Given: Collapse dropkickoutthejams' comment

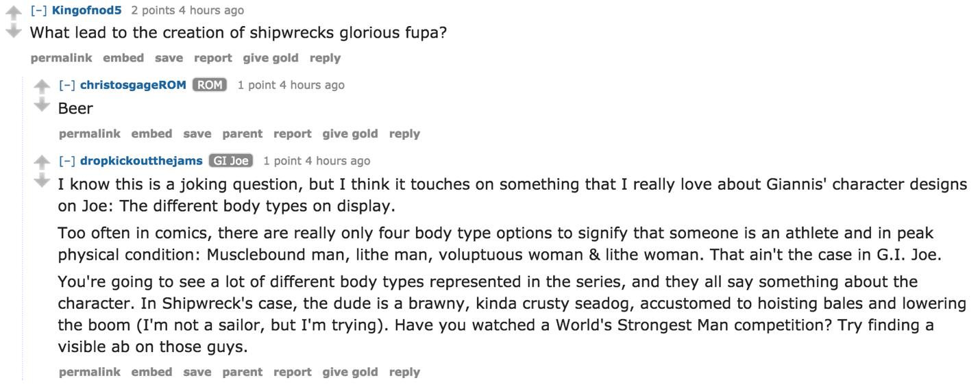Looking at the screenshot, I should pos(66,161).
